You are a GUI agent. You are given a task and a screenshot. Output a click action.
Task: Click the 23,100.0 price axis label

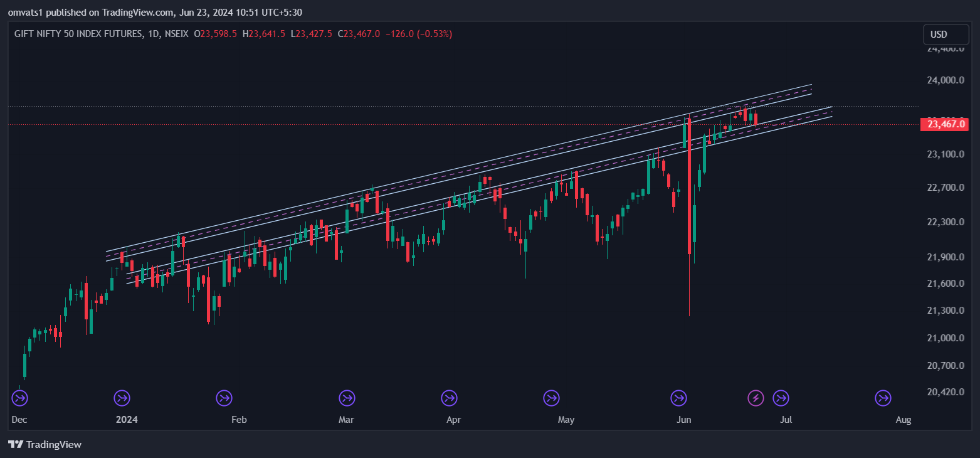point(946,154)
